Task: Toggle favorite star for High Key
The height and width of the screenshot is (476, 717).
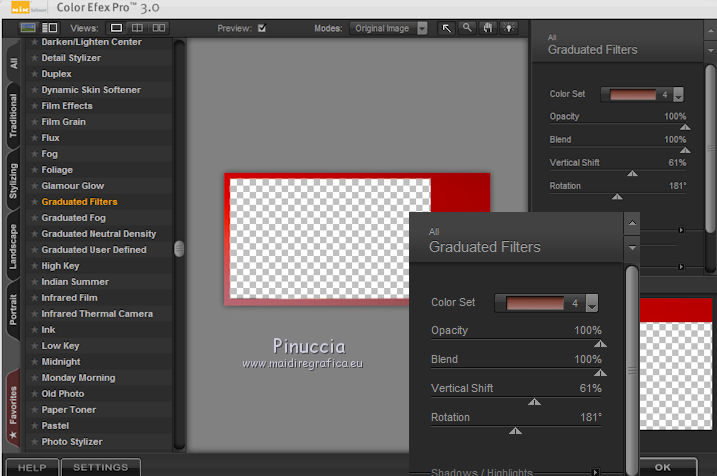Action: [34, 266]
